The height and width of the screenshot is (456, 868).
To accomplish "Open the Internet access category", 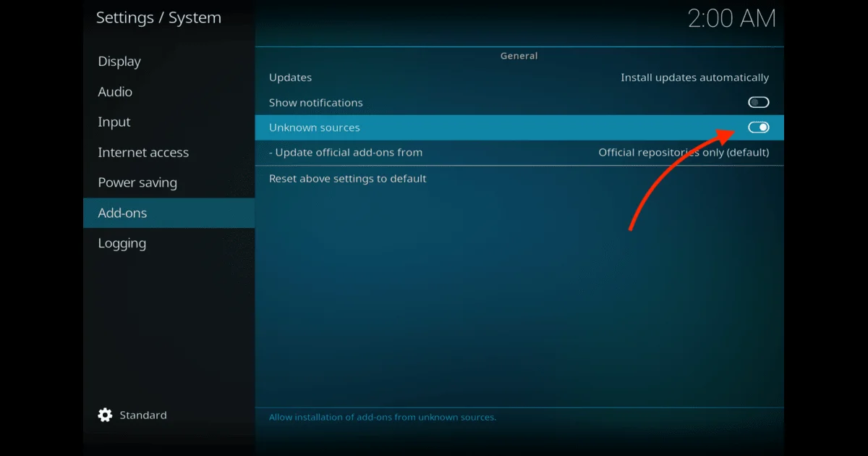I will tap(143, 153).
